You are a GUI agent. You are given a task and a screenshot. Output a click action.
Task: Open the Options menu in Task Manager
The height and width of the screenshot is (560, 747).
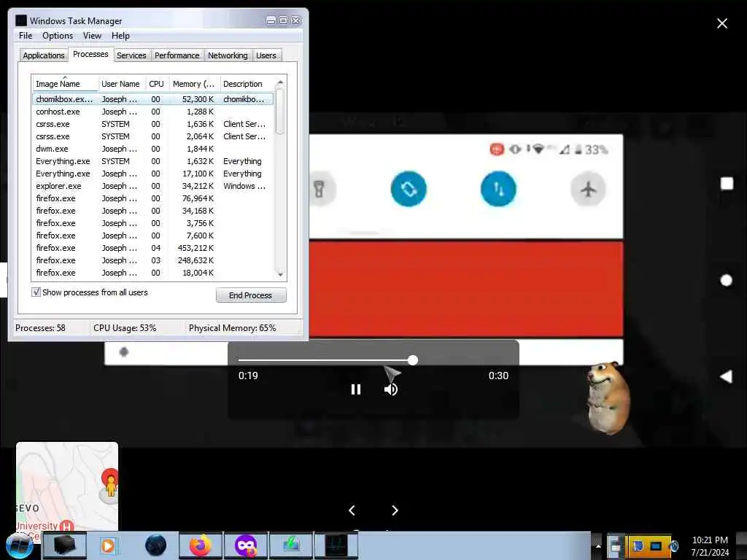pyautogui.click(x=58, y=36)
